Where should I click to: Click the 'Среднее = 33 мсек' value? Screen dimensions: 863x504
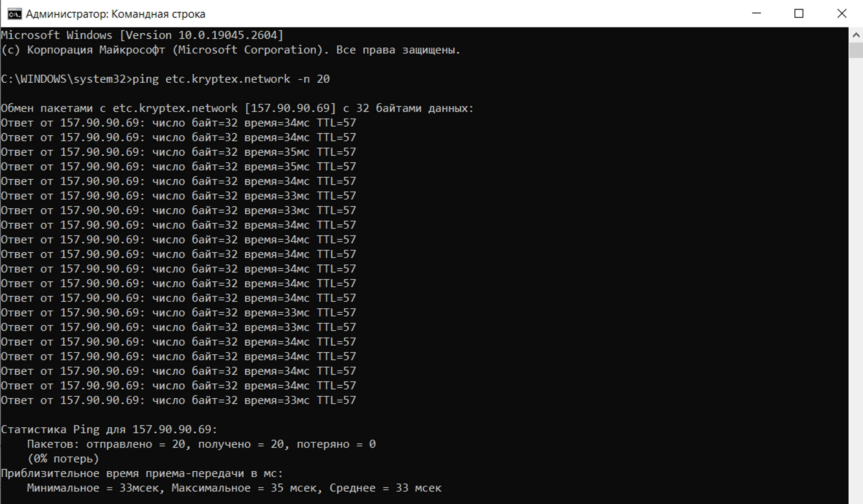click(x=385, y=488)
